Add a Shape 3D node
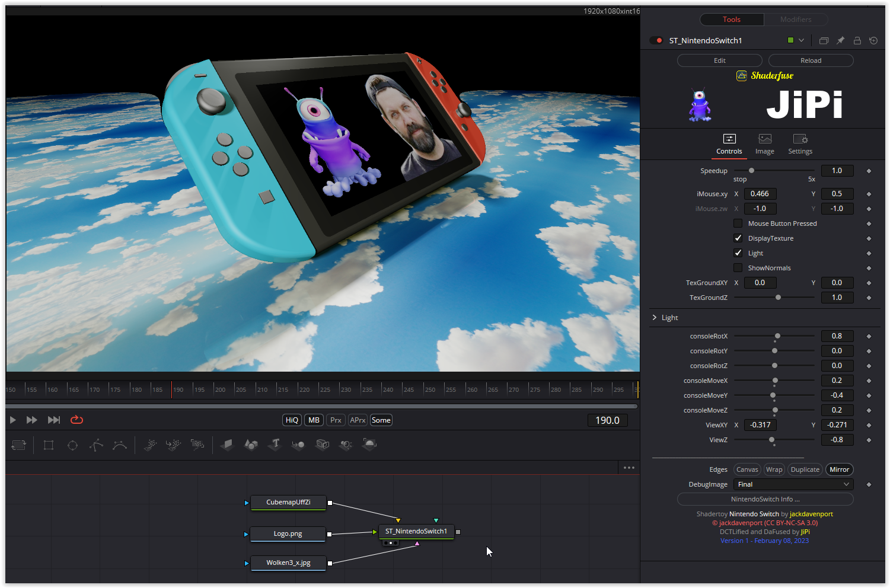The image size is (890, 588). (x=251, y=445)
